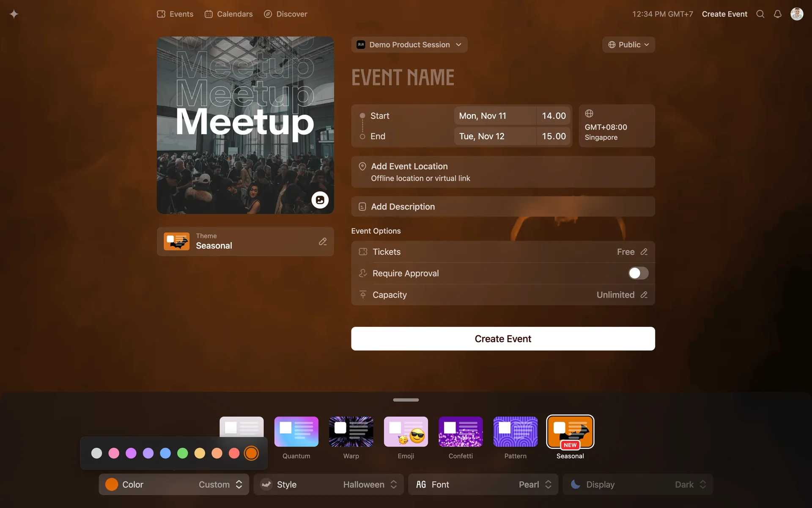Image resolution: width=812 pixels, height=508 pixels.
Task: Pick the green color swatch
Action: [182, 453]
